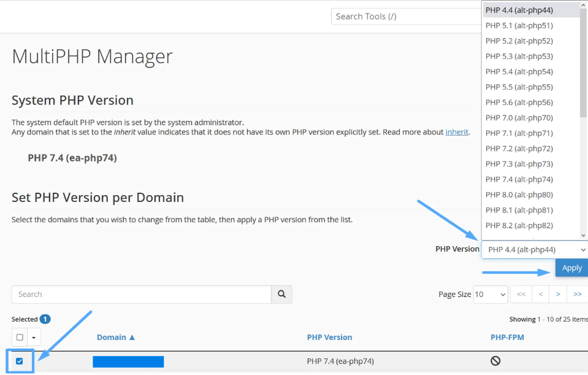
Task: Focus the domain Search input field
Action: click(141, 295)
